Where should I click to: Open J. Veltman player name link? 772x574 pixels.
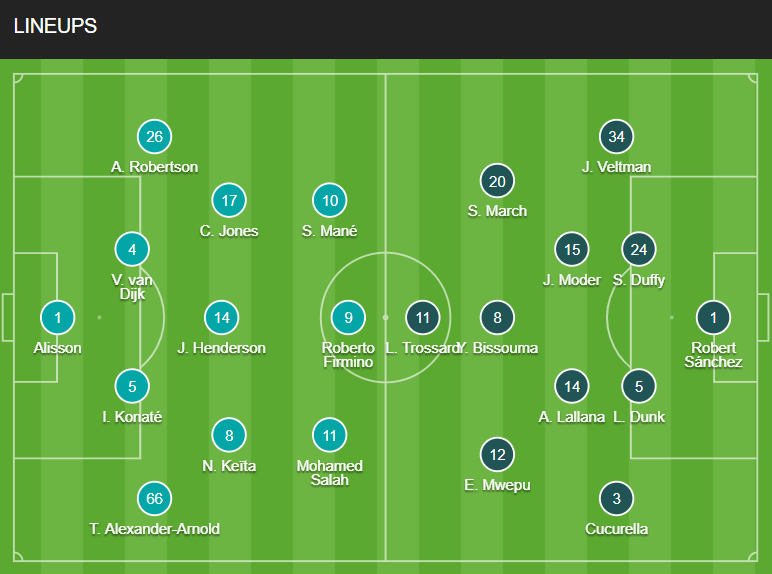pyautogui.click(x=616, y=167)
